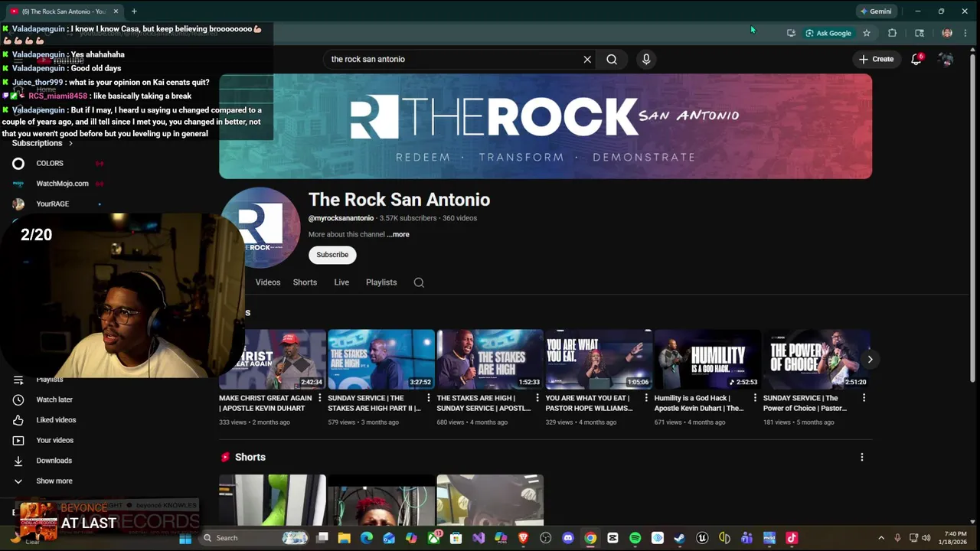Open YOU ARE WHAT YOU EAT thumbnail

pos(599,360)
